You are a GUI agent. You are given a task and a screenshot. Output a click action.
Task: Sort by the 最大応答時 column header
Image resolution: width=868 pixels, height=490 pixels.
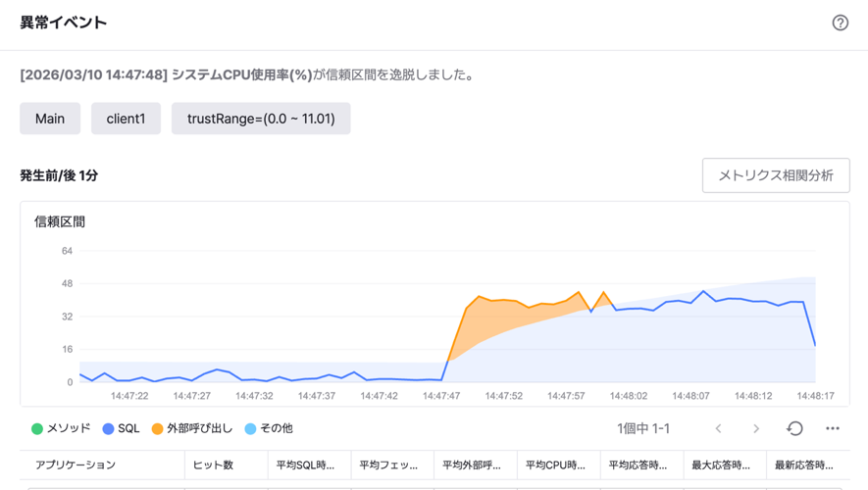[x=721, y=465]
